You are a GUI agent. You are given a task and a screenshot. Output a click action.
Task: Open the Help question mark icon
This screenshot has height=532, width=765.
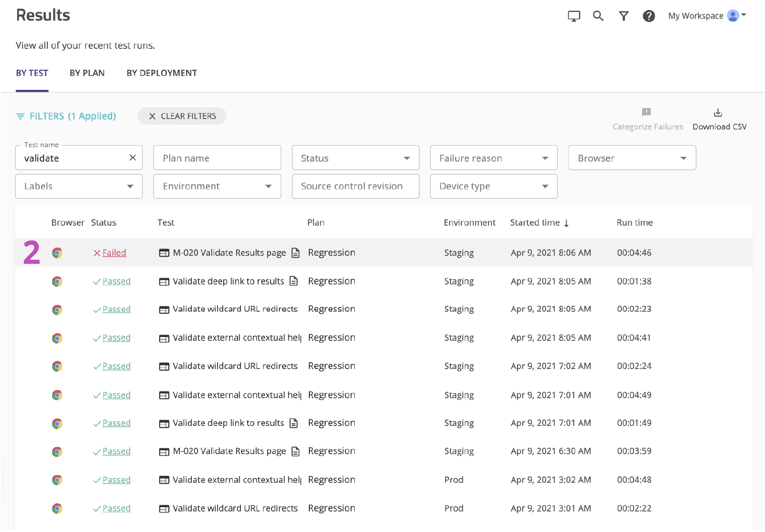649,16
